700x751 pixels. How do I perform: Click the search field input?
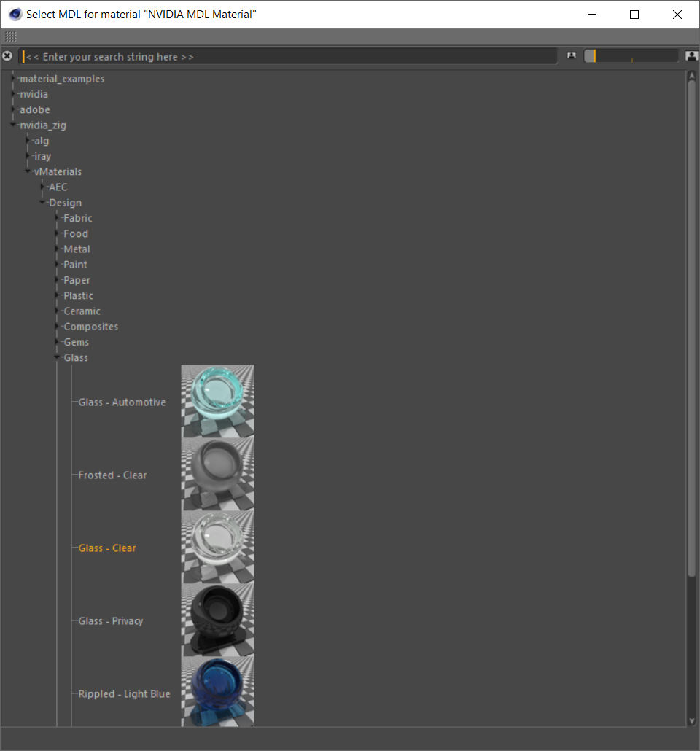pyautogui.click(x=287, y=57)
